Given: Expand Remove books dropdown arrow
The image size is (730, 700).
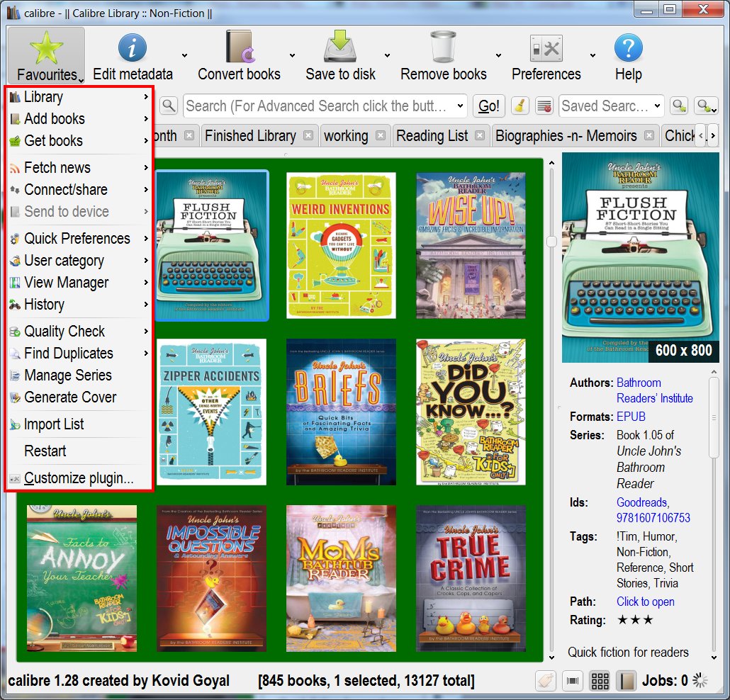Looking at the screenshot, I should (x=499, y=55).
